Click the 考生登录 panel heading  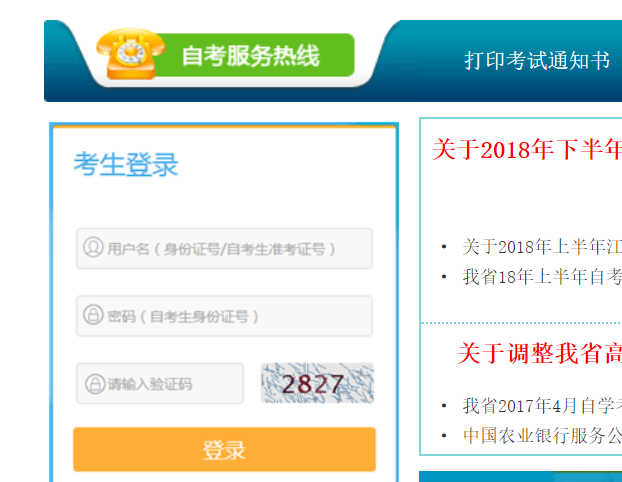pos(126,165)
